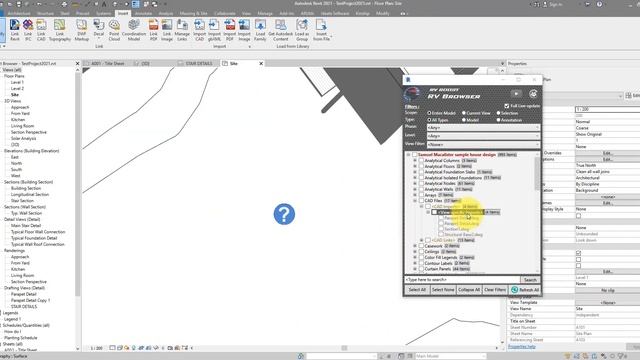The width and height of the screenshot is (640, 360).
Task: Select the All Types radio button
Action: click(429, 120)
